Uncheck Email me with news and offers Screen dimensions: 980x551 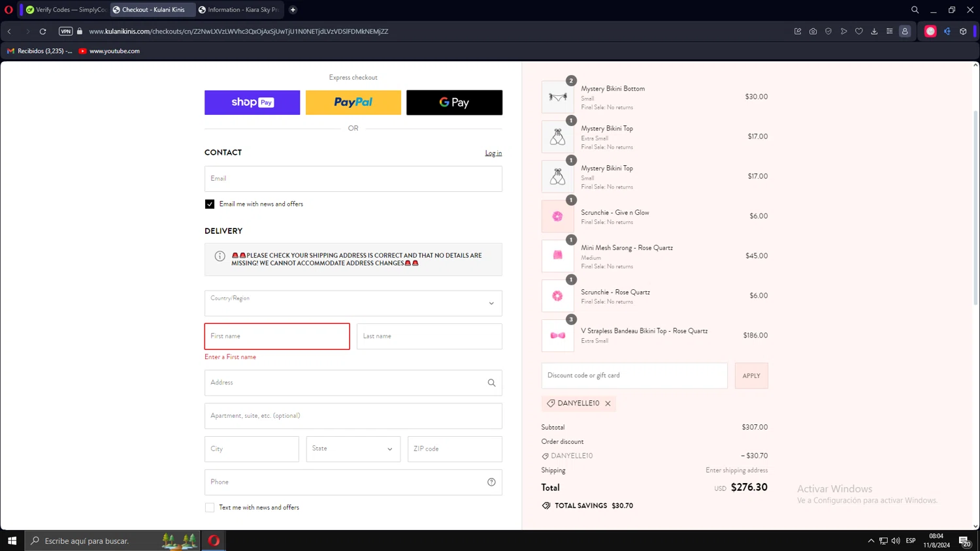point(210,204)
